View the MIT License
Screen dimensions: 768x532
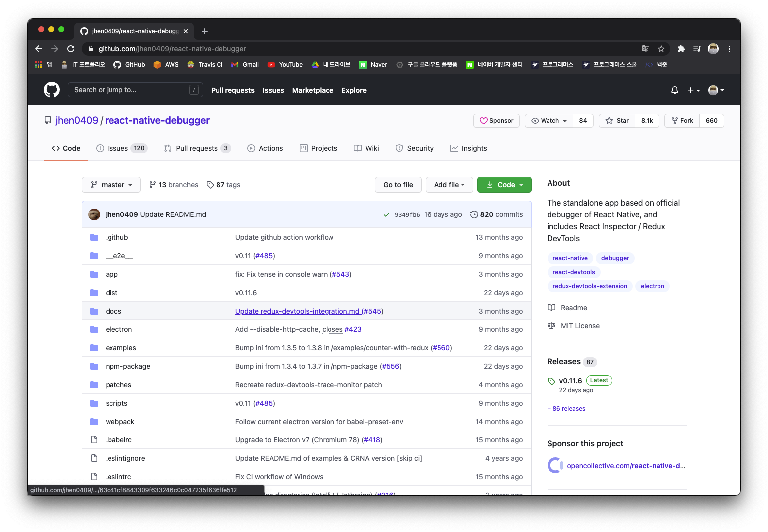(x=574, y=326)
